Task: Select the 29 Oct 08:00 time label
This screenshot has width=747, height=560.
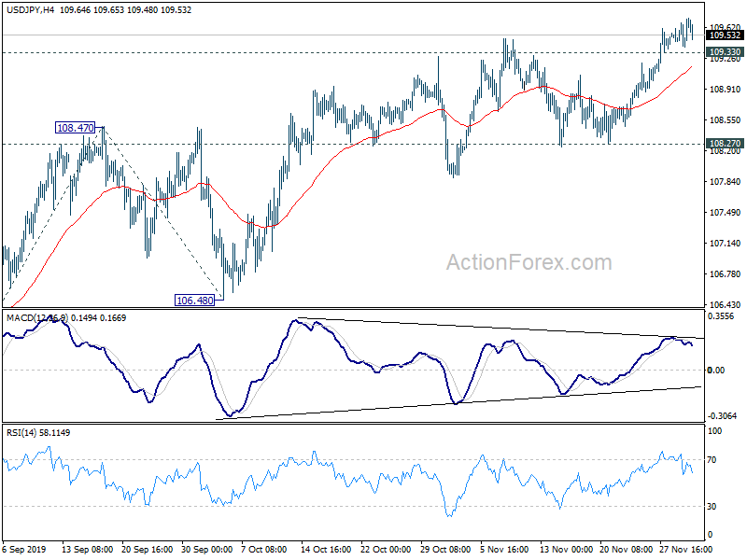Action: point(446,549)
